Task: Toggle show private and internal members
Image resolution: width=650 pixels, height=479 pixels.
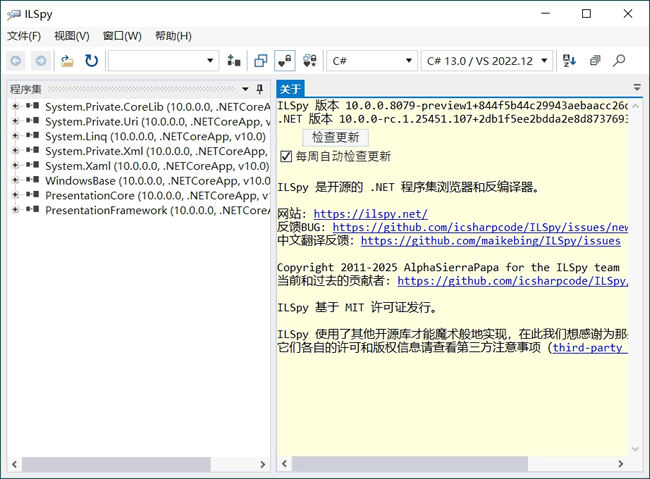Action: pyautogui.click(x=285, y=61)
